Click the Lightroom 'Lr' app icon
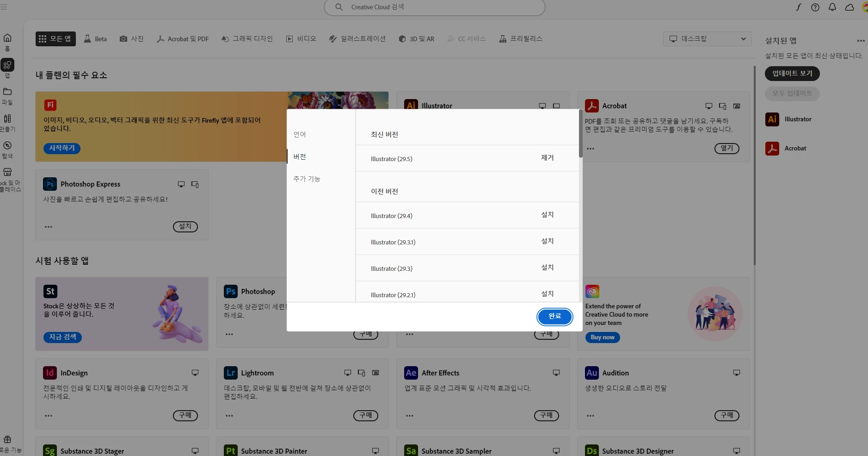 [x=231, y=373]
